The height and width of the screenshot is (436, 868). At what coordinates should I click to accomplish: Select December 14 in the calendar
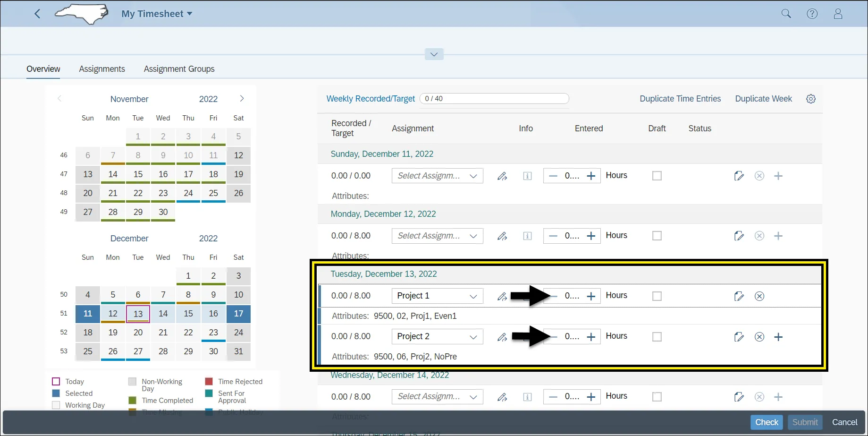pos(163,314)
